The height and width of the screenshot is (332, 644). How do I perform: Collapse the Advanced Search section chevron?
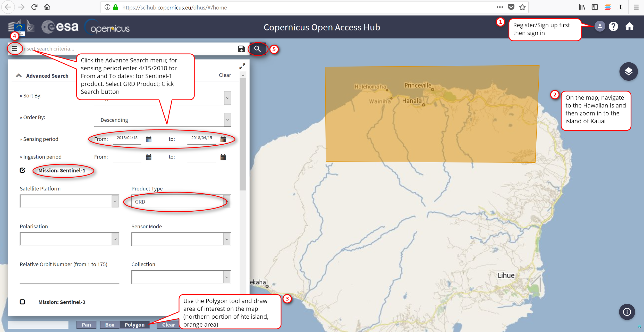point(19,76)
